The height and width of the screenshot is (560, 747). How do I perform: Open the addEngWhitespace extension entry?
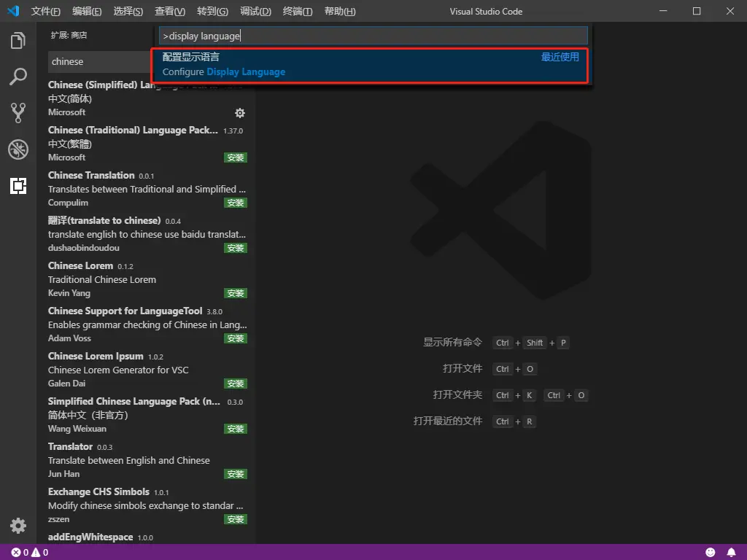pos(147,537)
